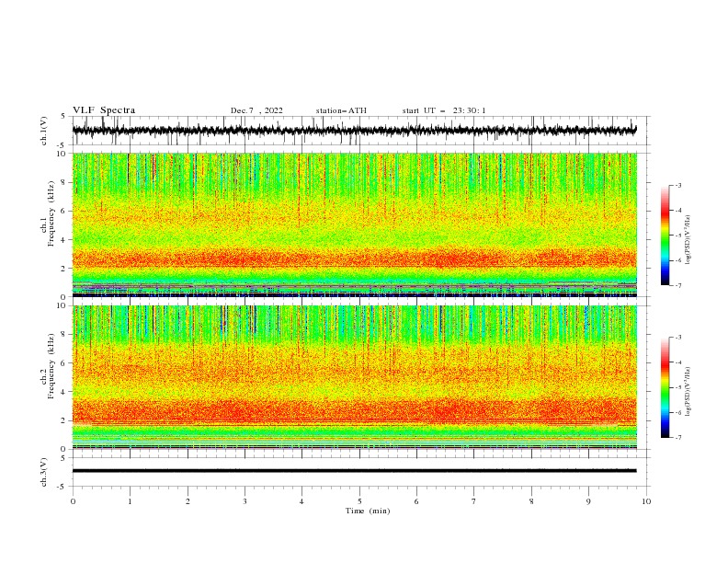This screenshot has height=563, width=728.
Task: Click the "6" kHz tick on ch.2 frequency axis
Action: [65, 363]
